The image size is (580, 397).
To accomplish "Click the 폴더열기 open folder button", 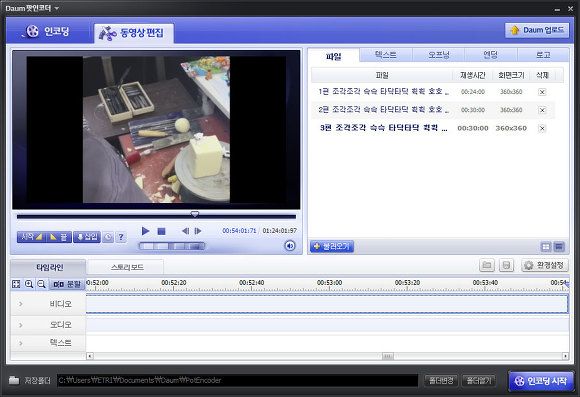I will tap(479, 380).
